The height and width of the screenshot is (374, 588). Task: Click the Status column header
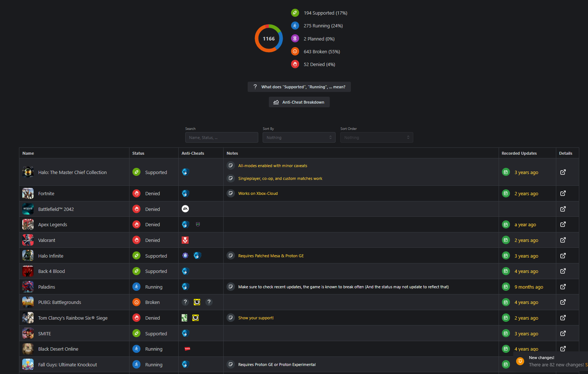point(138,153)
